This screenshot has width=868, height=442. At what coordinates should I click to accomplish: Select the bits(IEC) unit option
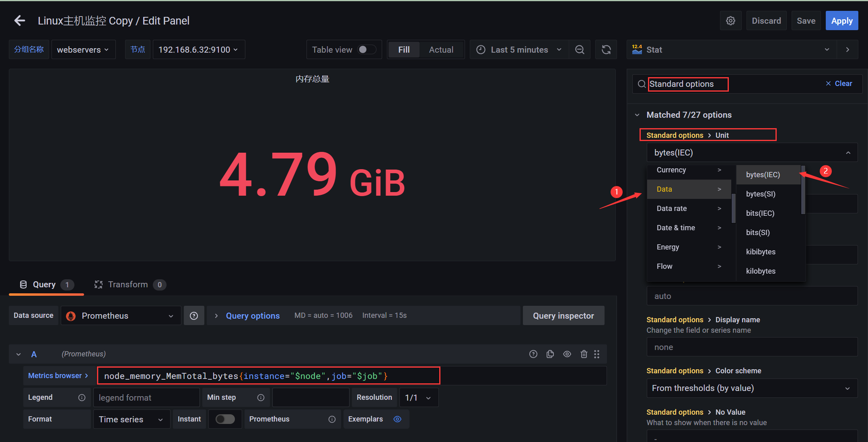(768, 213)
